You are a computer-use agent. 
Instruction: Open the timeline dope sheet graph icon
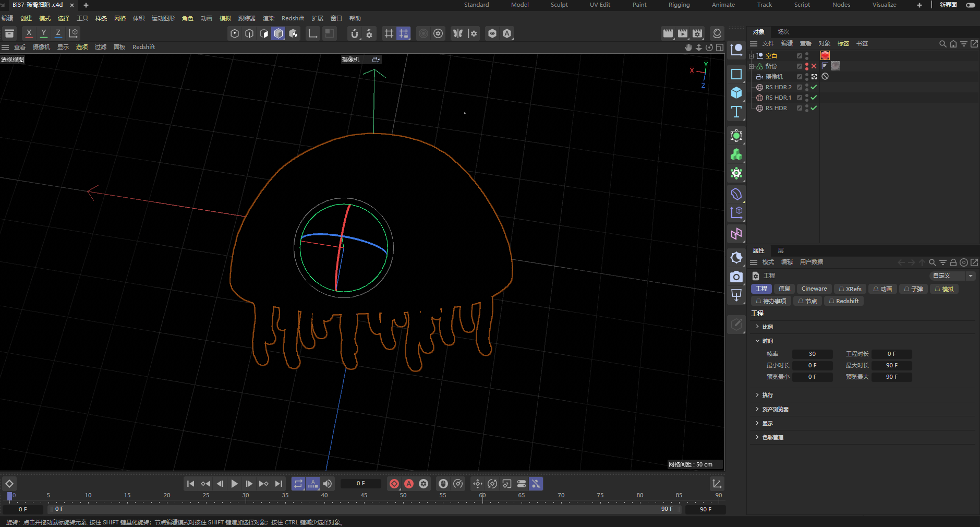click(717, 484)
